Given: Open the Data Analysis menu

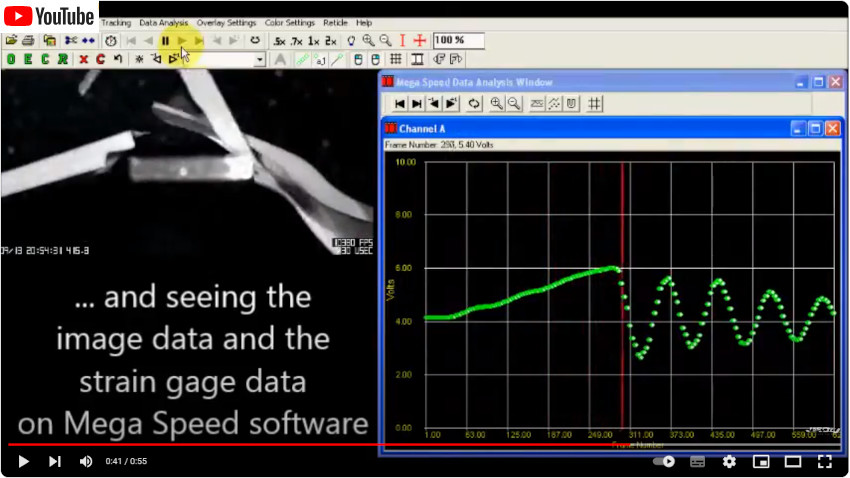Looking at the screenshot, I should pyautogui.click(x=164, y=23).
